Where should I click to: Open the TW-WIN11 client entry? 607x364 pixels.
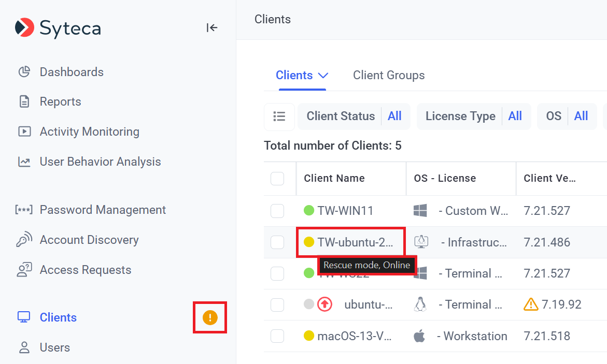[345, 211]
